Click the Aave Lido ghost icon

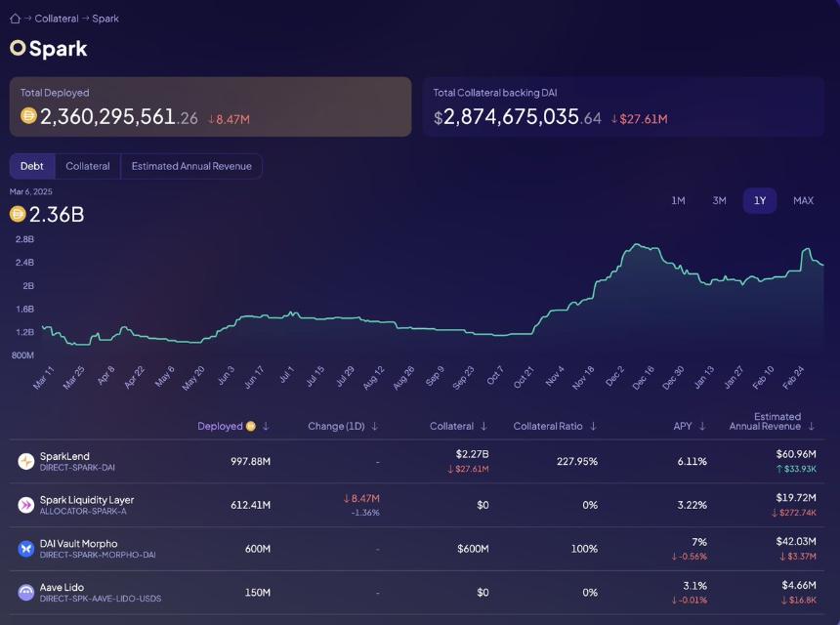pos(25,593)
